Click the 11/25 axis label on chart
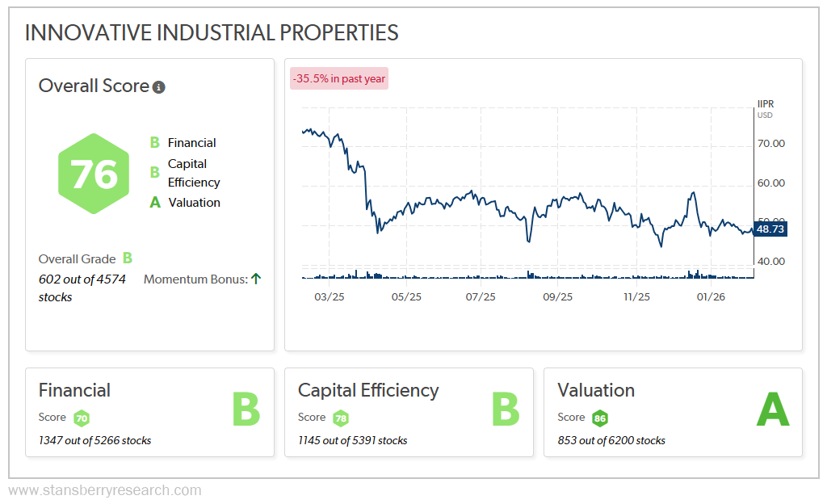Viewport: 827px width, 504px height. (x=636, y=296)
